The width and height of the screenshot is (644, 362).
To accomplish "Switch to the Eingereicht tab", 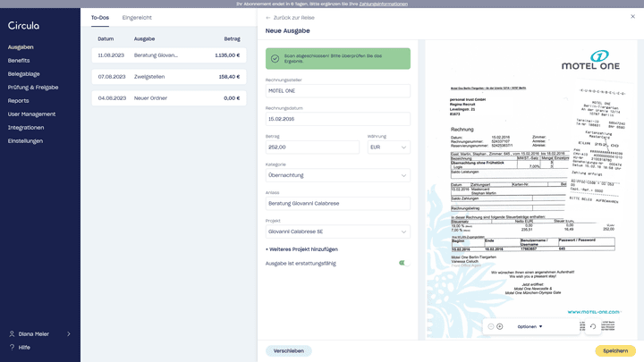I will click(137, 17).
